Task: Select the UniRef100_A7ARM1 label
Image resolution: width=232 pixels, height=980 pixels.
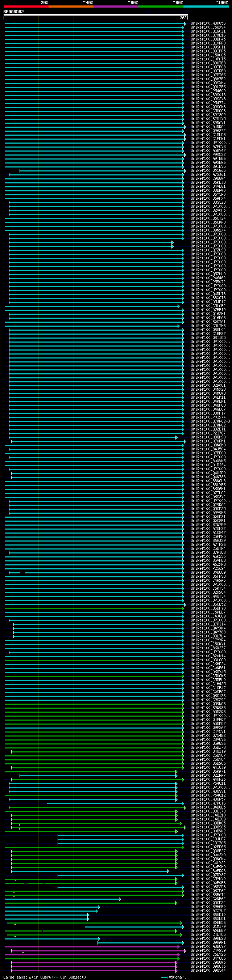Action: coord(208,441)
